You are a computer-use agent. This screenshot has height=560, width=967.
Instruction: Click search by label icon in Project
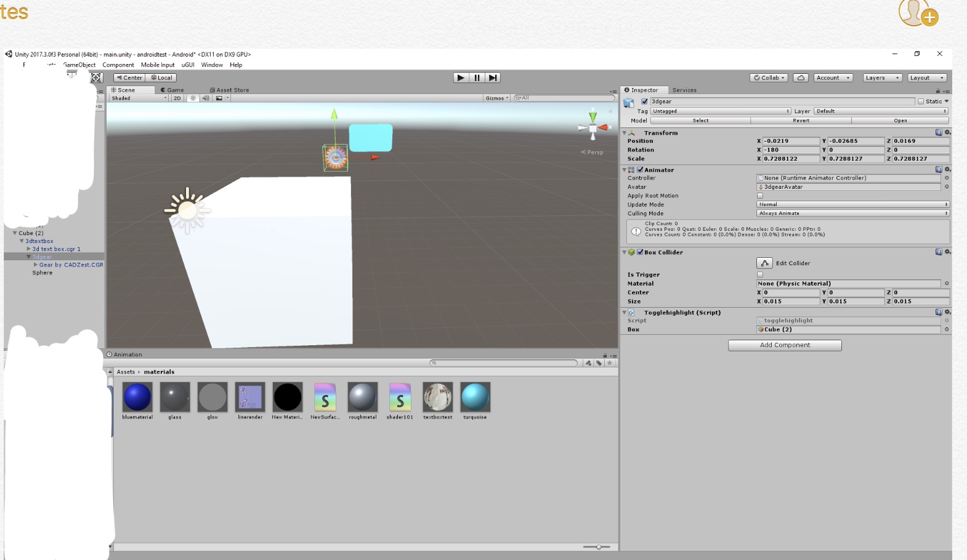(599, 363)
